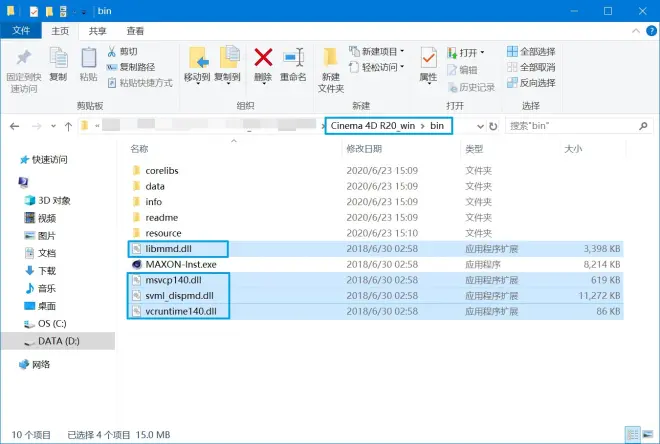Switch to the 主页 (Home) tab
The height and width of the screenshot is (444, 660).
[x=60, y=31]
